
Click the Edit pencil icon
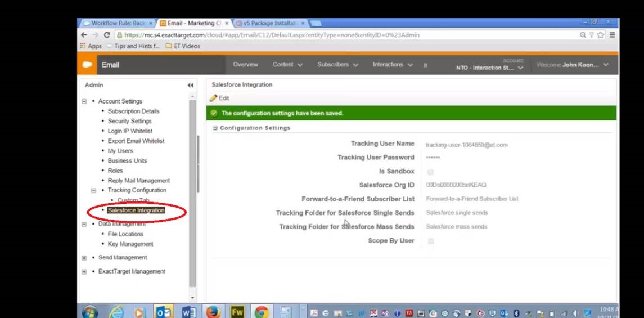pyautogui.click(x=214, y=98)
